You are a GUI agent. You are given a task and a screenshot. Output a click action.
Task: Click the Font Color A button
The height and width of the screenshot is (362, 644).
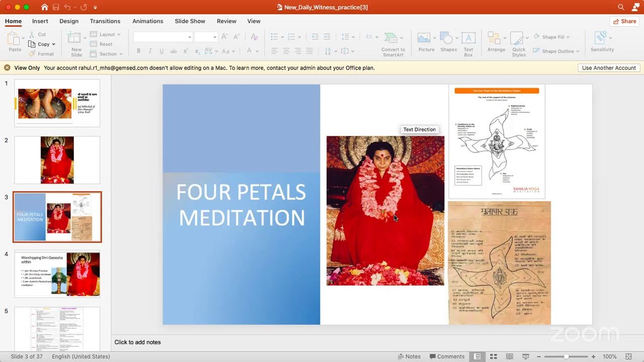249,51
